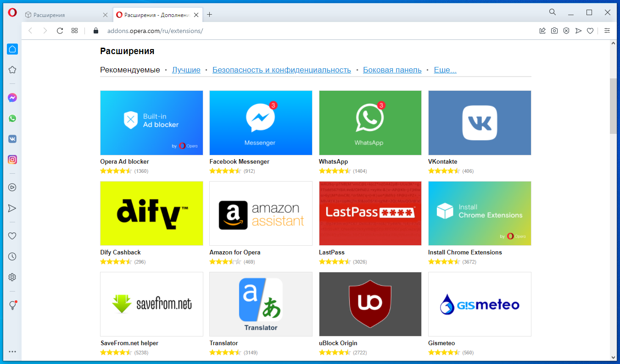Image resolution: width=620 pixels, height=364 pixels.
Task: Click the SaveFrom.net helper title
Action: 129,343
